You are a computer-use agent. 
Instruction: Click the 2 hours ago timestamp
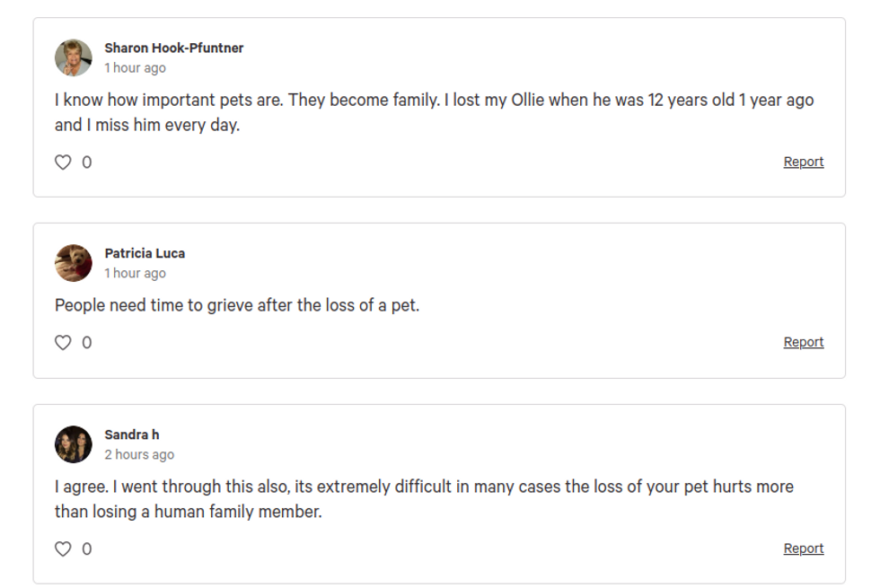point(139,454)
